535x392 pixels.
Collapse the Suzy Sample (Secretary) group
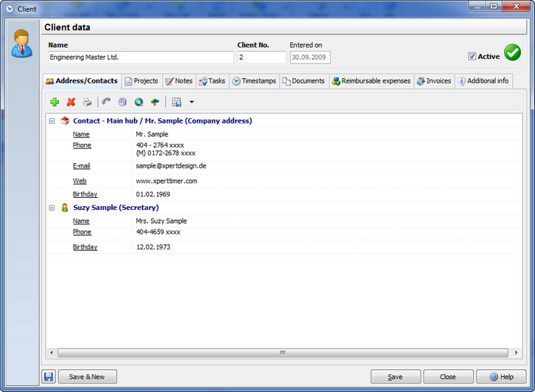click(x=52, y=208)
